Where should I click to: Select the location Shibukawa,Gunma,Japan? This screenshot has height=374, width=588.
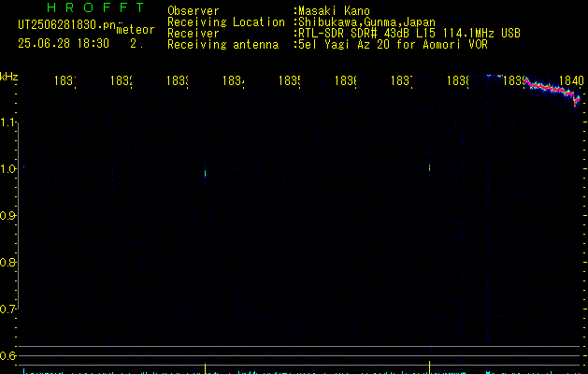coord(366,22)
